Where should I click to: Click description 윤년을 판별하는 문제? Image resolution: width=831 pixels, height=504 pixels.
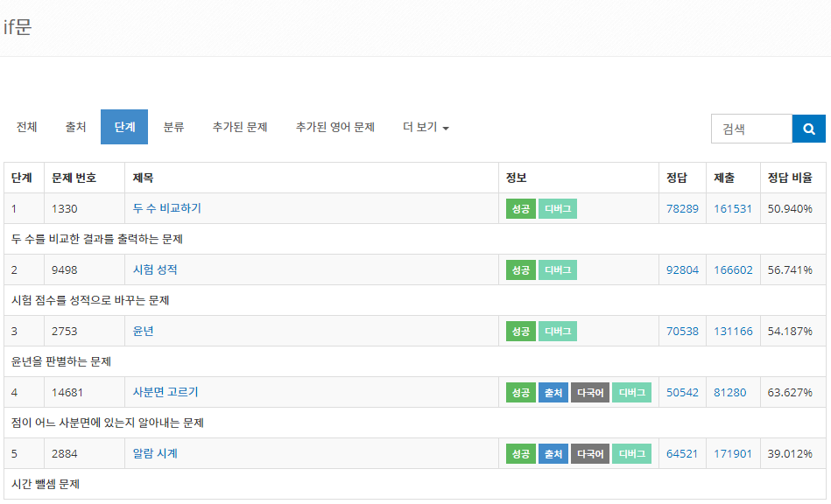(61, 361)
